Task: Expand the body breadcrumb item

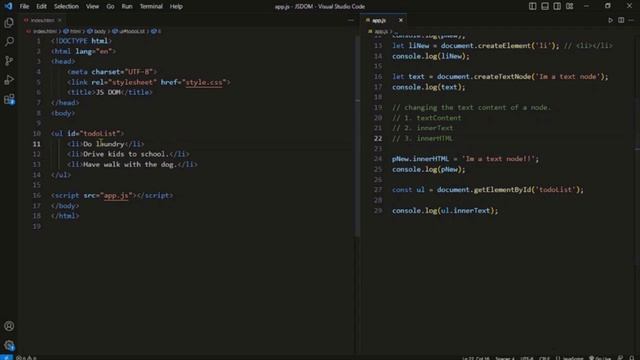Action: (x=97, y=31)
